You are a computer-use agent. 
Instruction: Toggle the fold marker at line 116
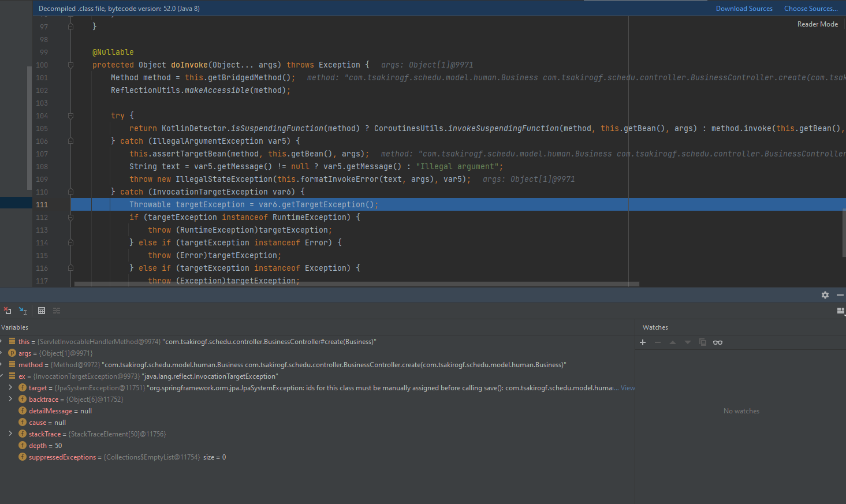[x=71, y=268]
